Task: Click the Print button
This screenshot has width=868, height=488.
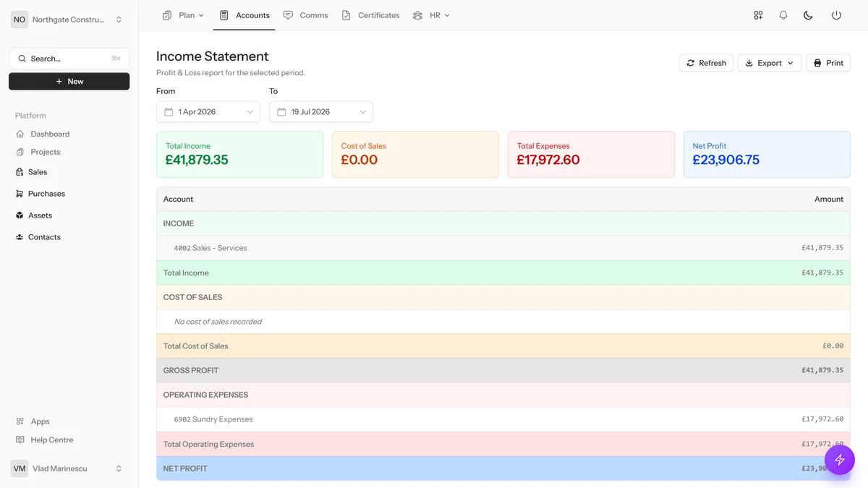Action: click(x=828, y=63)
